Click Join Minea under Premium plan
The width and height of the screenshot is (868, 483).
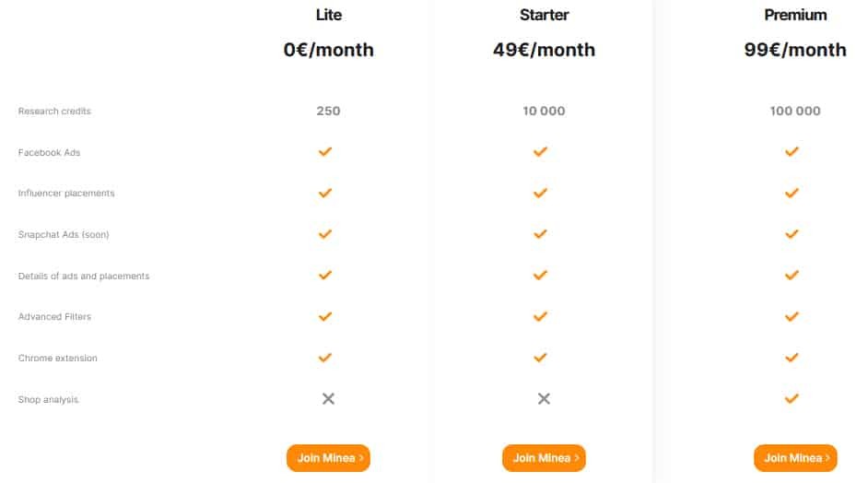click(795, 458)
